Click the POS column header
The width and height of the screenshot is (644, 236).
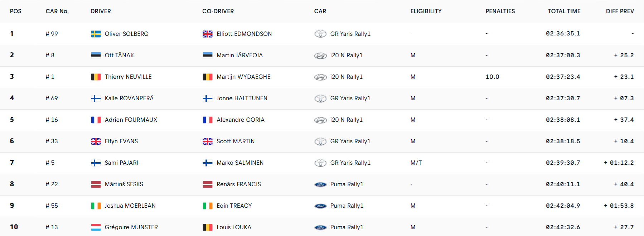[16, 11]
